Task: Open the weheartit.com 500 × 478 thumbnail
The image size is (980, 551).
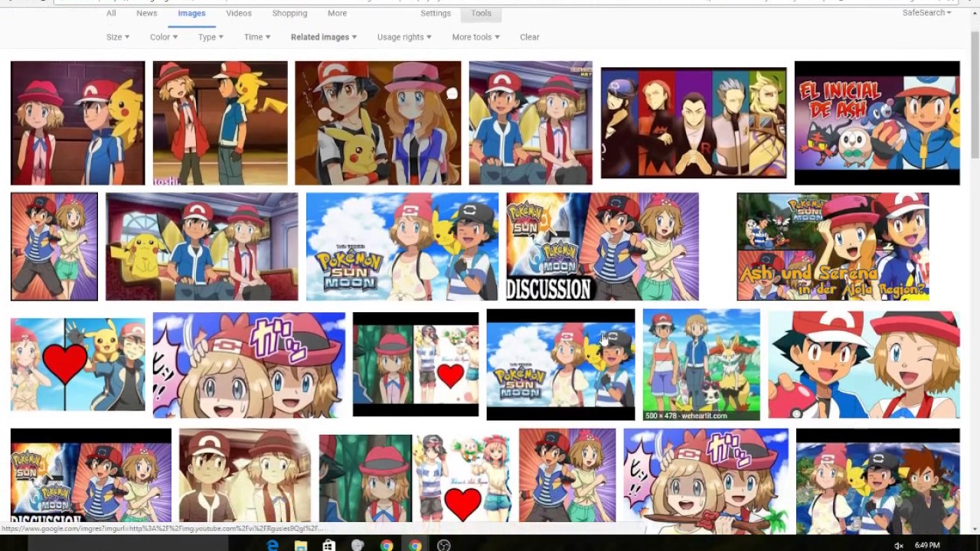Action: (701, 365)
